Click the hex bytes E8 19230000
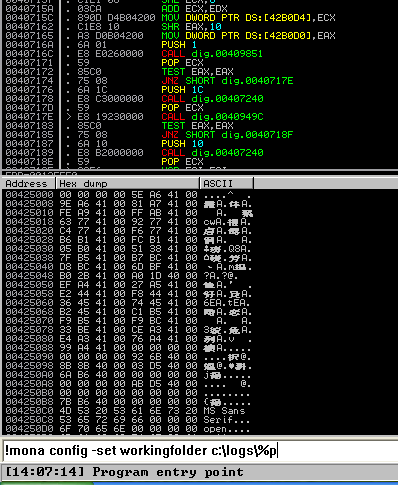The image size is (398, 485). pyautogui.click(x=110, y=116)
